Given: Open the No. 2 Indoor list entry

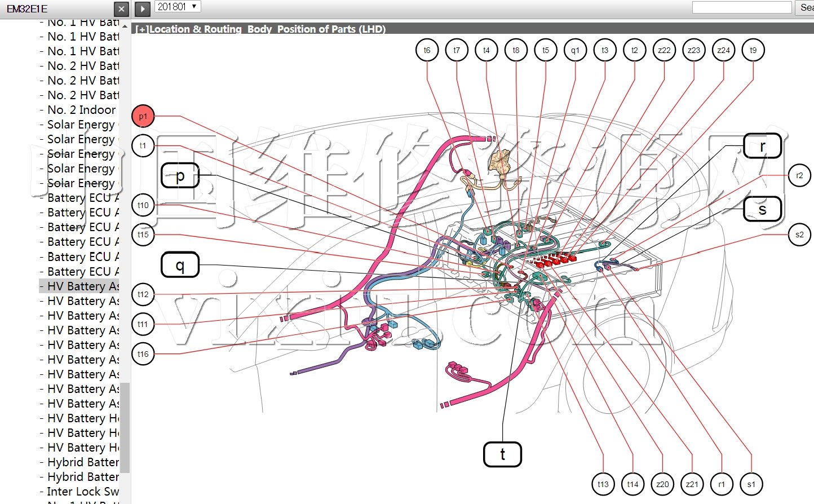Looking at the screenshot, I should pyautogui.click(x=81, y=110).
